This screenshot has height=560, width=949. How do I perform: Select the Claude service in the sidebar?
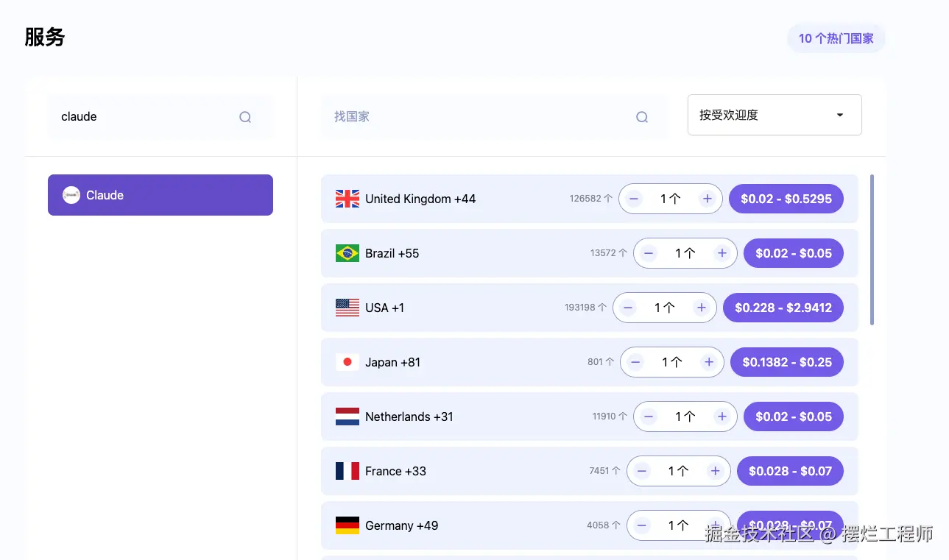click(160, 195)
